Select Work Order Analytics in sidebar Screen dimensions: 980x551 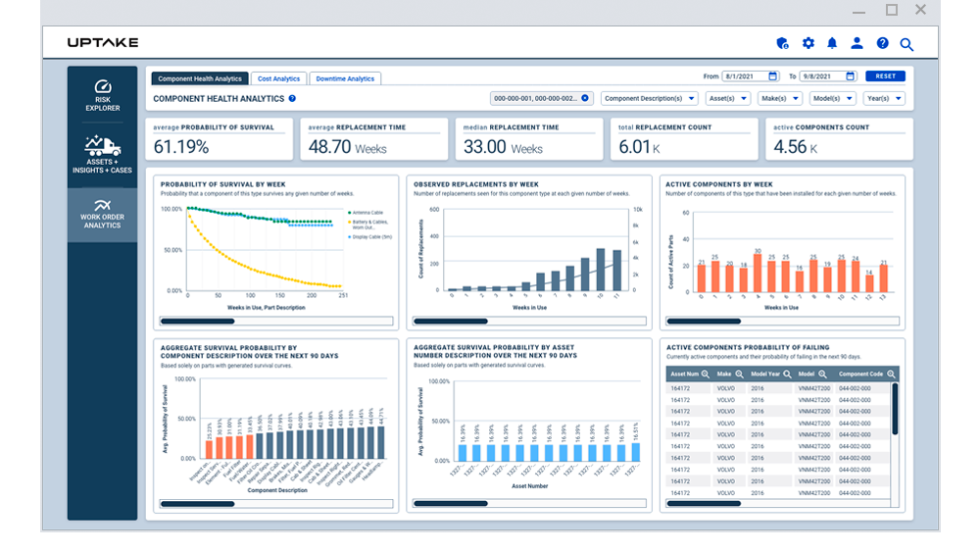pyautogui.click(x=102, y=215)
